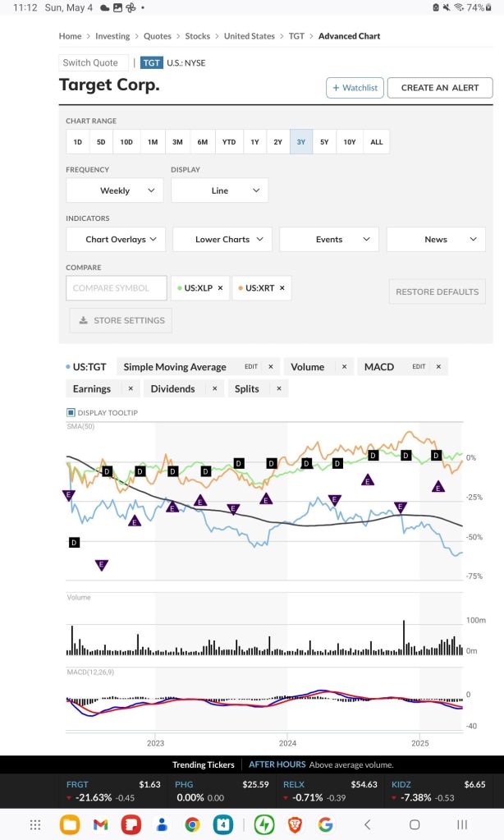Select the YTD chart range
The height and width of the screenshot is (840, 504).
[228, 141]
